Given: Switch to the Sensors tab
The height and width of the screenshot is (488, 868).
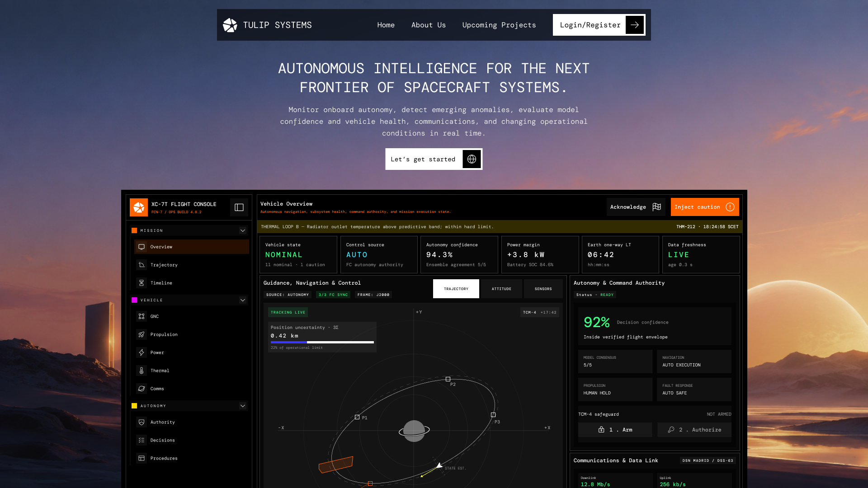Looking at the screenshot, I should 543,289.
